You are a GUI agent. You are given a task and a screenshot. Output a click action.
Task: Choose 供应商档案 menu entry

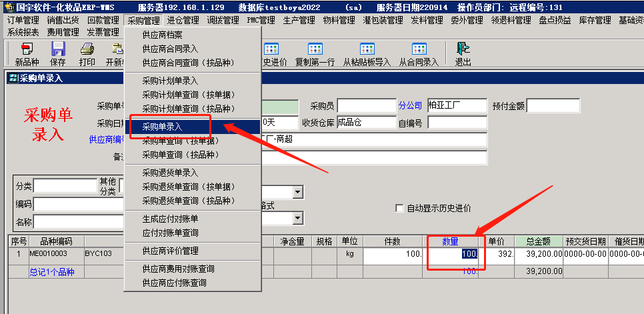[162, 35]
